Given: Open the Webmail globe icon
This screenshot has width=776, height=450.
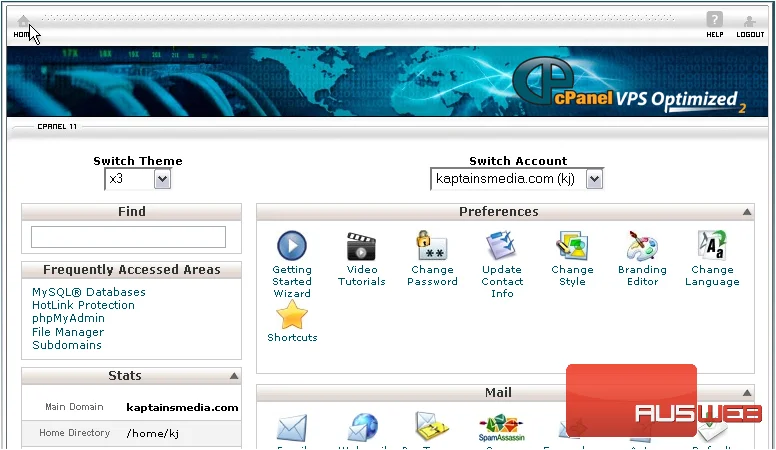Looking at the screenshot, I should (x=362, y=428).
